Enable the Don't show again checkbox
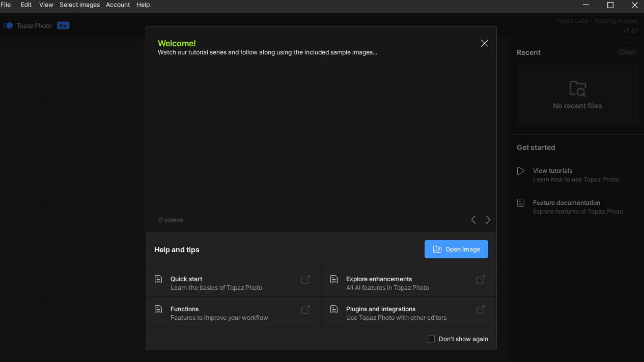 click(431, 339)
